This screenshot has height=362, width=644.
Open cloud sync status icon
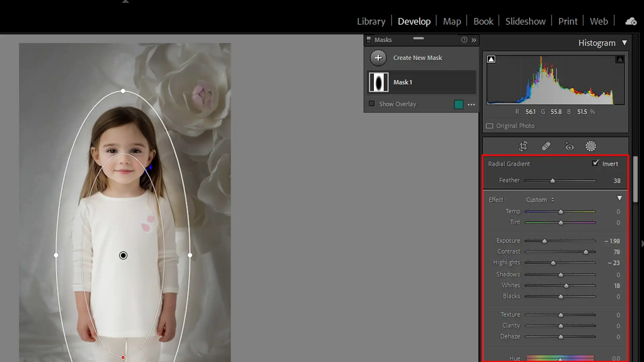631,21
